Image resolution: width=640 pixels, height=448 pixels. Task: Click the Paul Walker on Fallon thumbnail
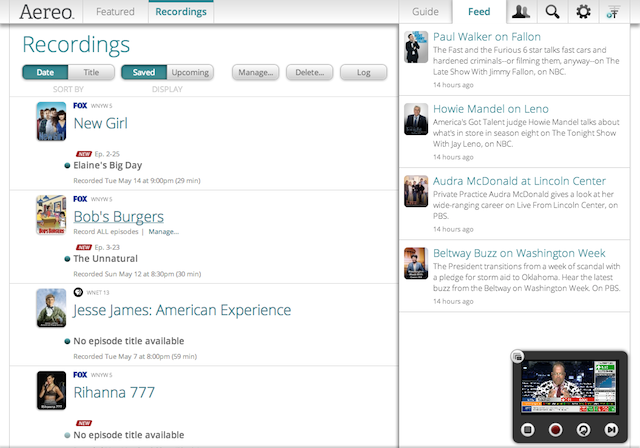[x=416, y=47]
